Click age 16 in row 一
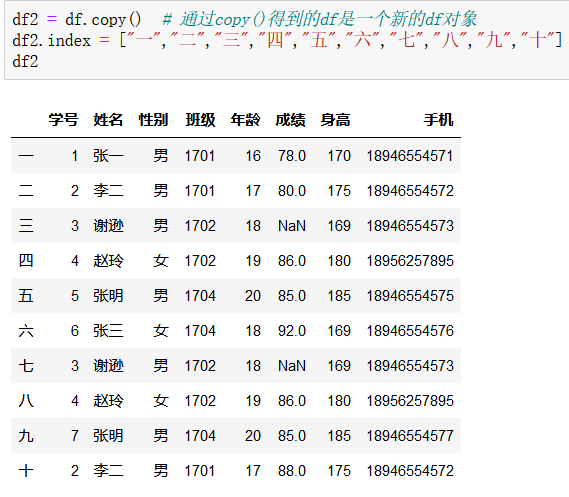 253,156
